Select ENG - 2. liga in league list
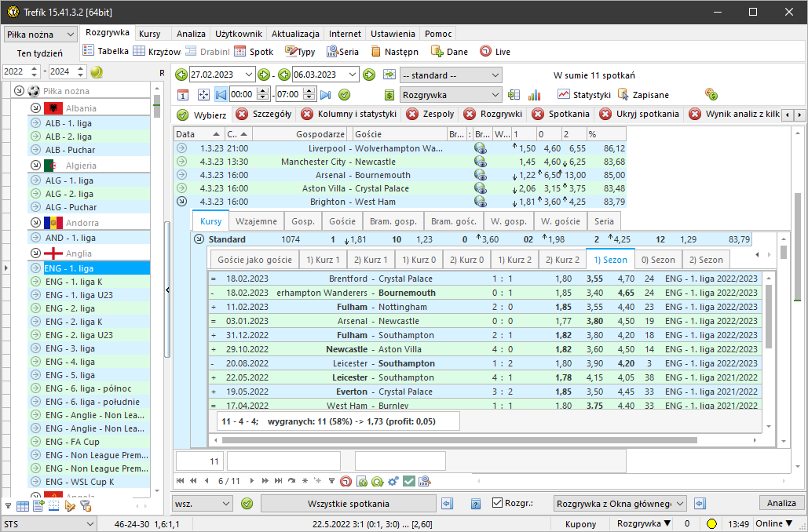Screen dimensions: 808x532 [x=70, y=308]
